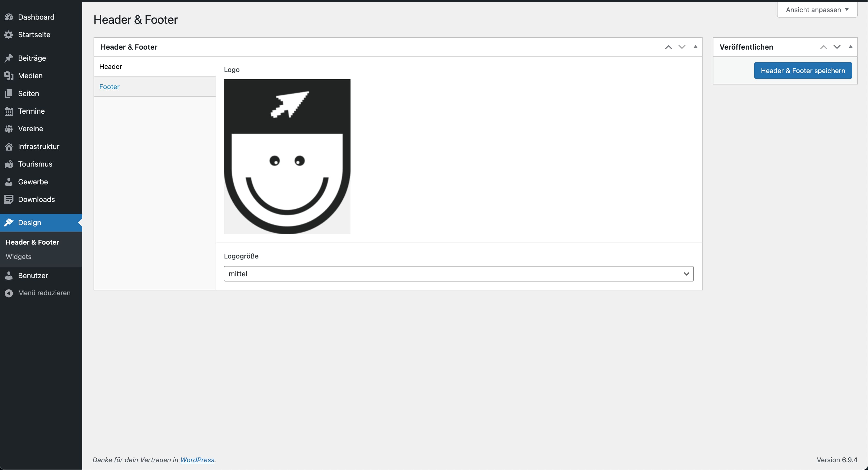Image resolution: width=868 pixels, height=470 pixels.
Task: Switch to the Footer tab
Action: 109,87
